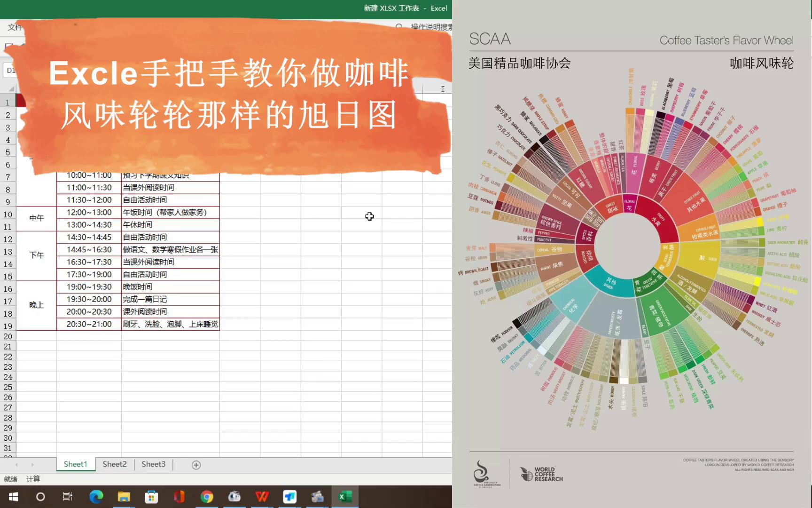Select the 课外阅读时间 cell in row 18

pyautogui.click(x=171, y=311)
